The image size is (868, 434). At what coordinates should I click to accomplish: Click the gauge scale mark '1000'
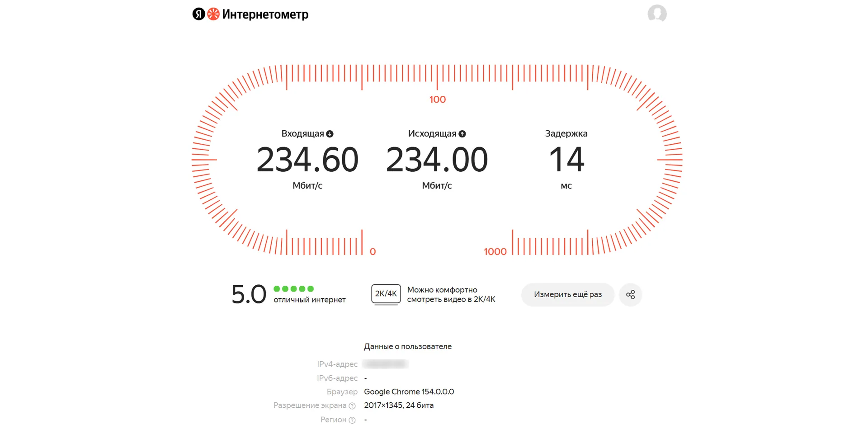click(x=495, y=252)
